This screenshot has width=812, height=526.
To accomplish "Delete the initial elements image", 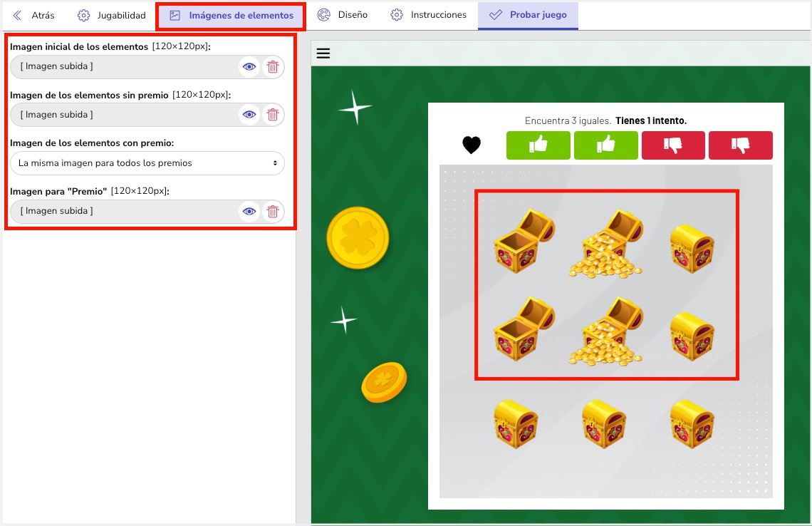I will [x=272, y=67].
